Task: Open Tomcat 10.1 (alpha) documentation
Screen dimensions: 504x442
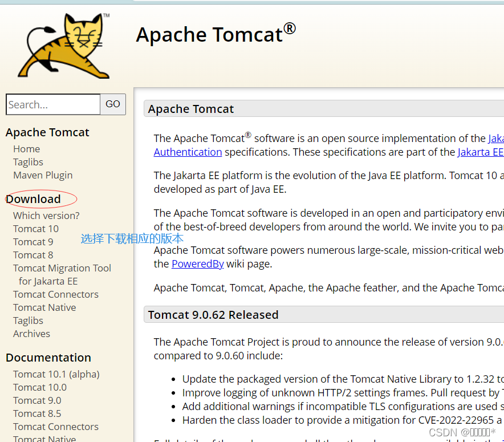Action: 56,374
